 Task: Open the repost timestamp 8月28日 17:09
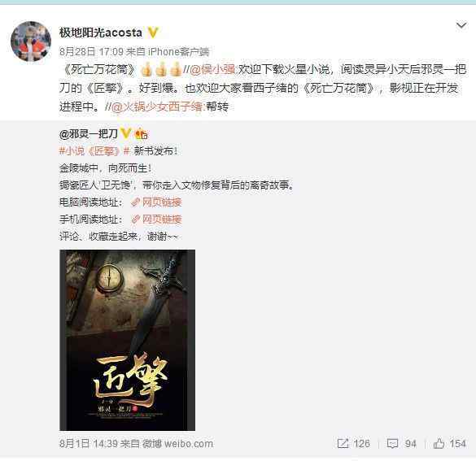point(91,52)
